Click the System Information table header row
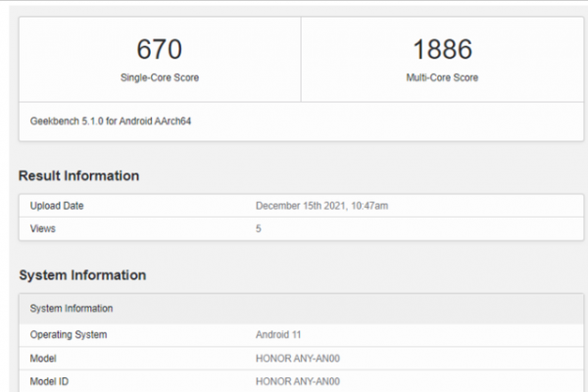Screen dimensions: 588x392 (294, 308)
